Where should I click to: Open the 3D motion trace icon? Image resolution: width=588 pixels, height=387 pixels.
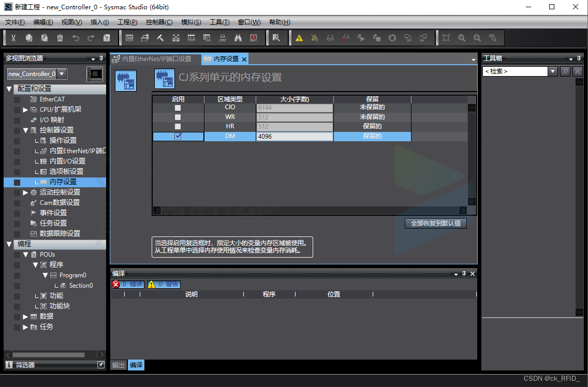[x=129, y=38]
